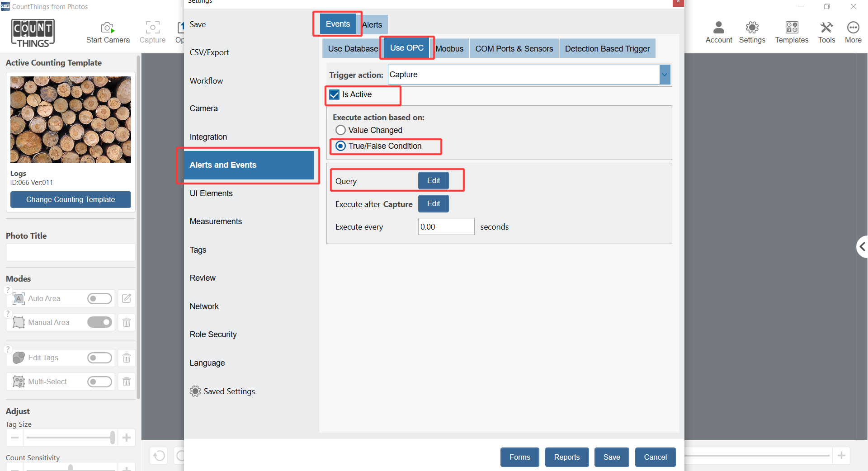Screen dimensions: 868x471
Task: Click the Settings gear in top toolbar
Action: click(752, 28)
